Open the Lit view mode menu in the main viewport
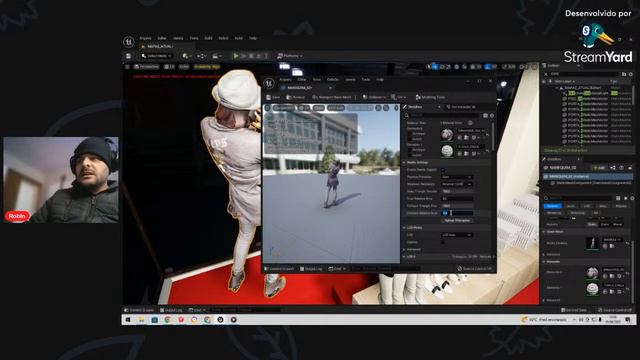Image resolution: width=640 pixels, height=360 pixels. (169, 67)
